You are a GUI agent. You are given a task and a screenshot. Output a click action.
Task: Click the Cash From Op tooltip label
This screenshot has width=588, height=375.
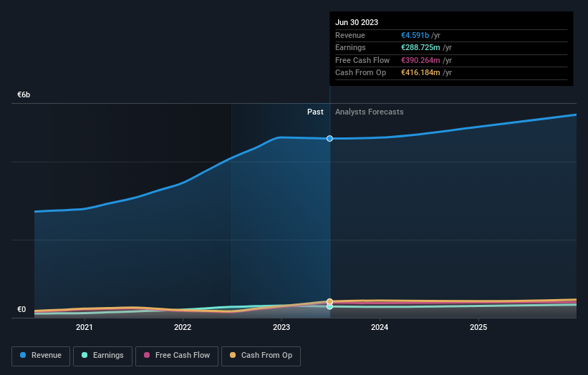pos(361,73)
